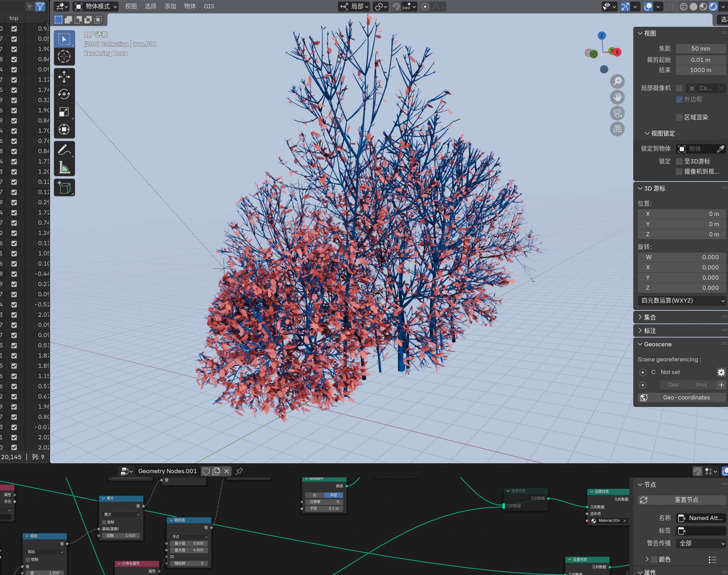Toggle the 局部摄像机 checkbox
The height and width of the screenshot is (575, 728).
[679, 88]
